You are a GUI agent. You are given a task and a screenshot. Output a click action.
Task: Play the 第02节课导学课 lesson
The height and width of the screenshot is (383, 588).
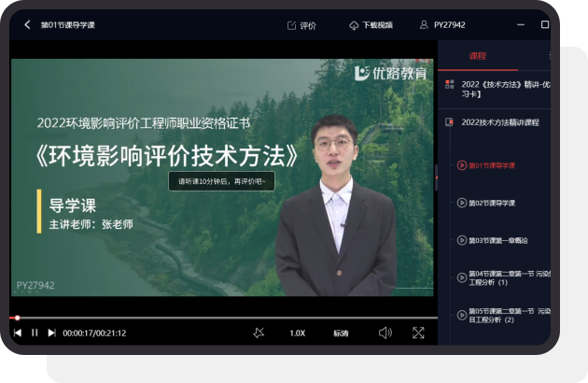click(491, 203)
